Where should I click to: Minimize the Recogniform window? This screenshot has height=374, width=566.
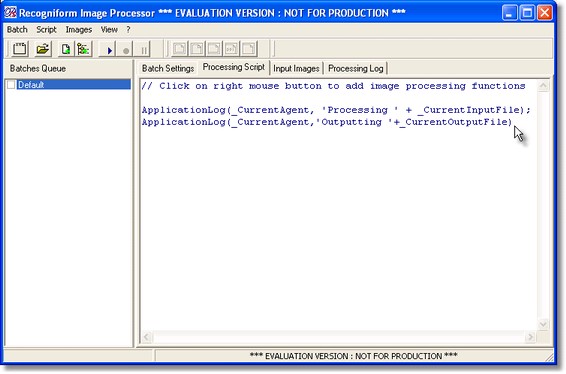509,13
